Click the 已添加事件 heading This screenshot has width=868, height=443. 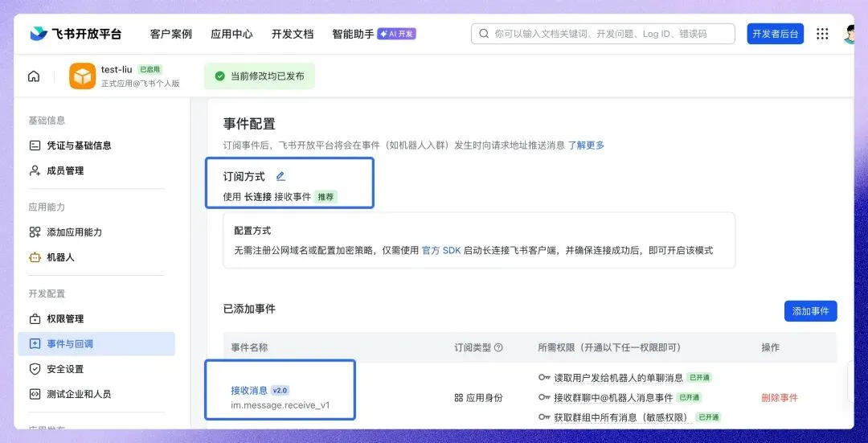coord(249,309)
